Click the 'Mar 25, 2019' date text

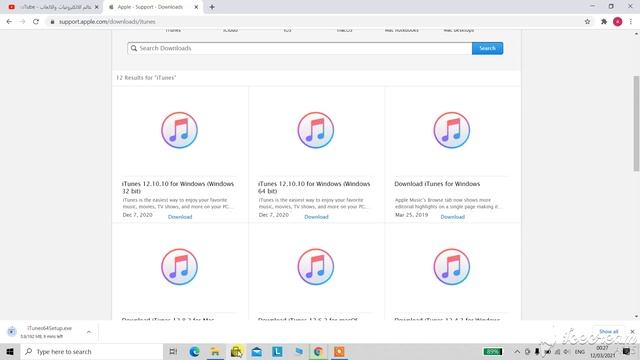(x=411, y=215)
